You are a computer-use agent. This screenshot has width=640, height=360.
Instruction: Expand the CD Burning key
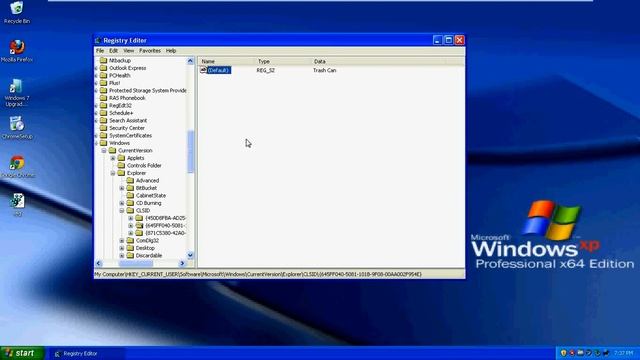pos(122,203)
